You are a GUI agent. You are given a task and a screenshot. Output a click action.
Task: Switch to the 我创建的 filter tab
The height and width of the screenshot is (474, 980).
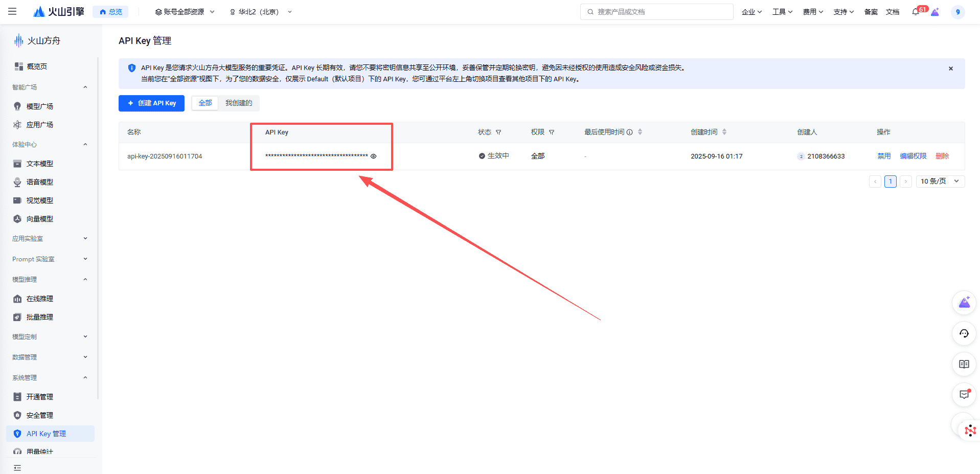click(x=239, y=103)
